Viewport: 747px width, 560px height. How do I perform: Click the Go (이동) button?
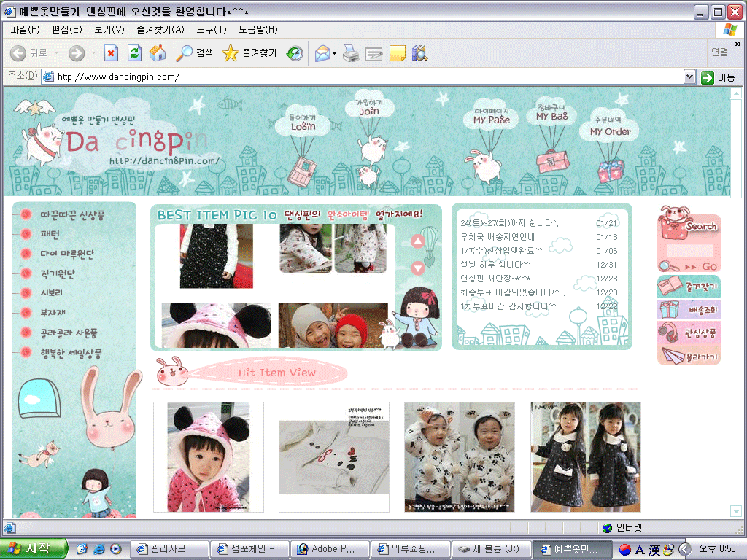coord(718,77)
